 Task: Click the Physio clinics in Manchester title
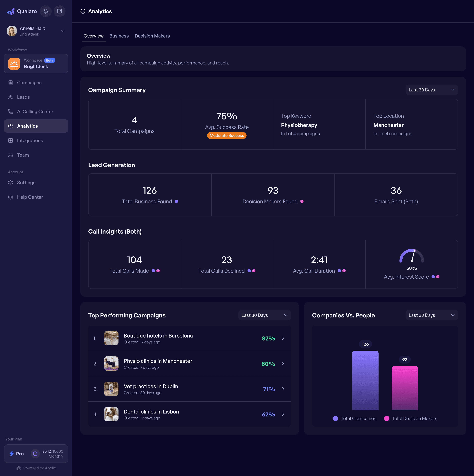[158, 361]
